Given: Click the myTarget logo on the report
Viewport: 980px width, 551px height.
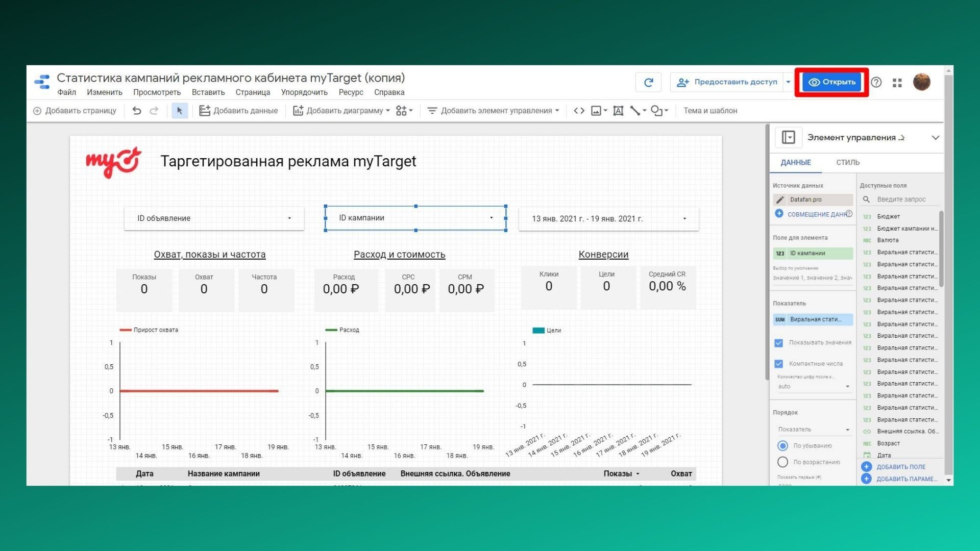Looking at the screenshot, I should coord(113,162).
